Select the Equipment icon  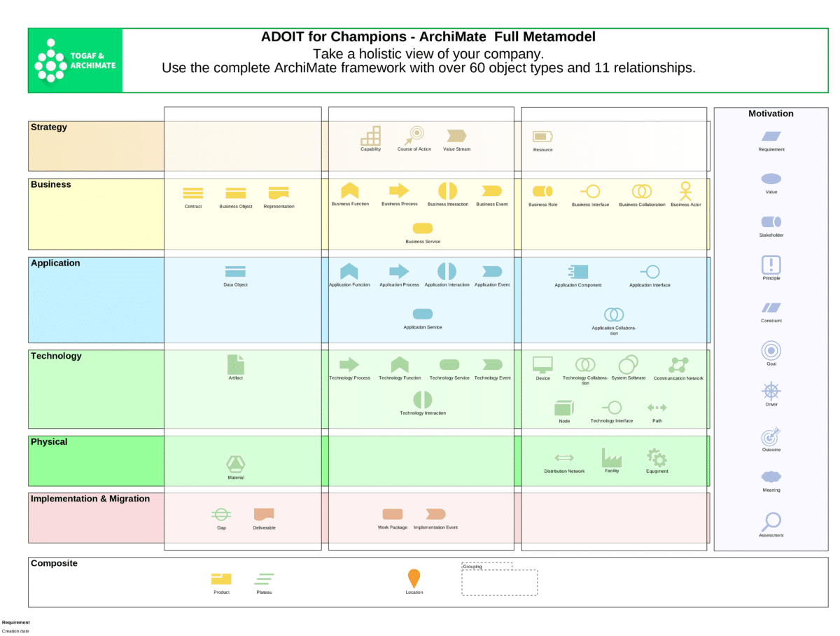click(657, 457)
